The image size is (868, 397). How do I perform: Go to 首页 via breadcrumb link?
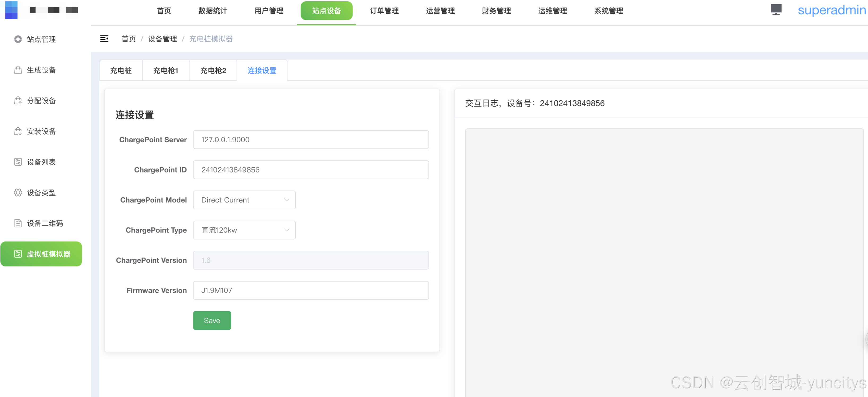[x=128, y=39]
